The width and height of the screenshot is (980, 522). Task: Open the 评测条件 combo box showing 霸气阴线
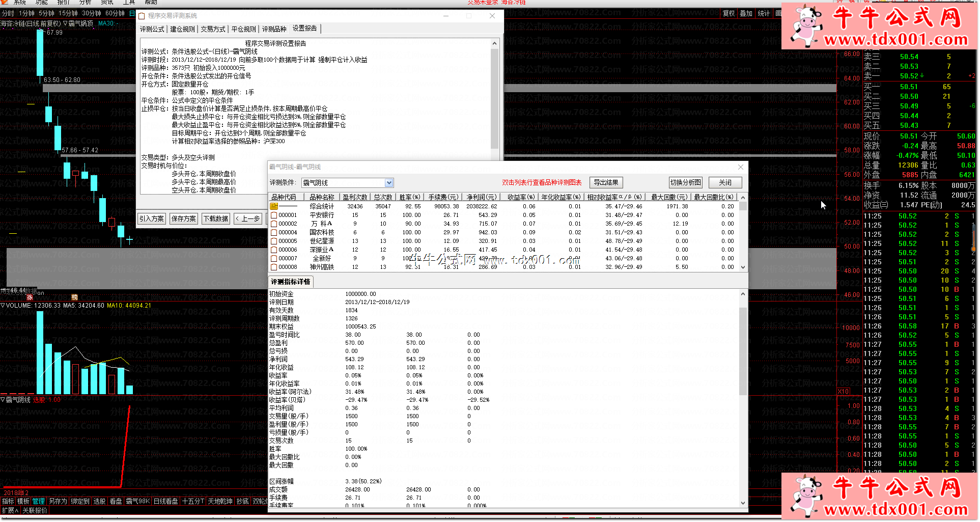[x=347, y=183]
